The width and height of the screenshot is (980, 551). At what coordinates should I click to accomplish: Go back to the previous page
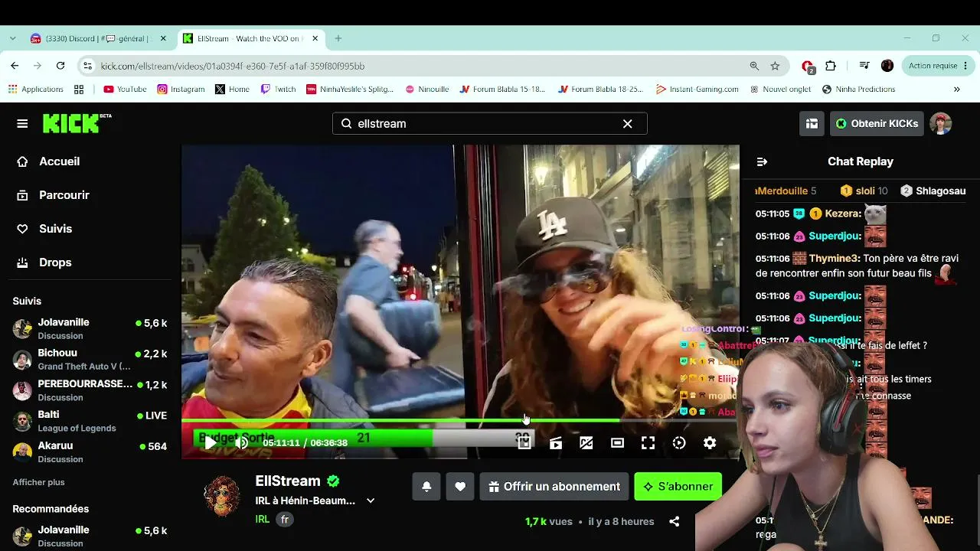point(15,66)
